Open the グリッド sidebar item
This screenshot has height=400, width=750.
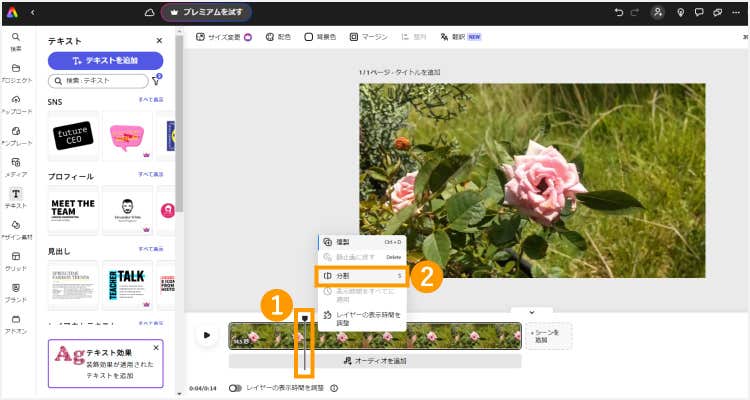(x=16, y=261)
